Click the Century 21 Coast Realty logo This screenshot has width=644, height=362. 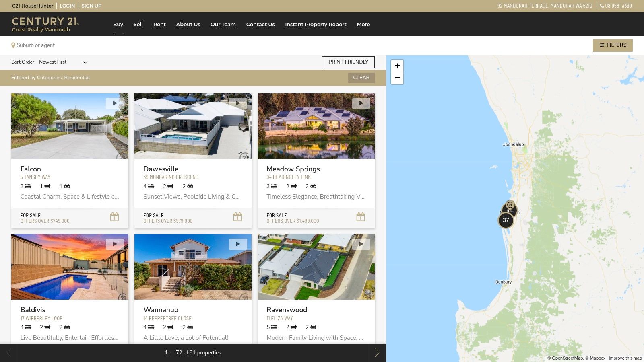45,24
